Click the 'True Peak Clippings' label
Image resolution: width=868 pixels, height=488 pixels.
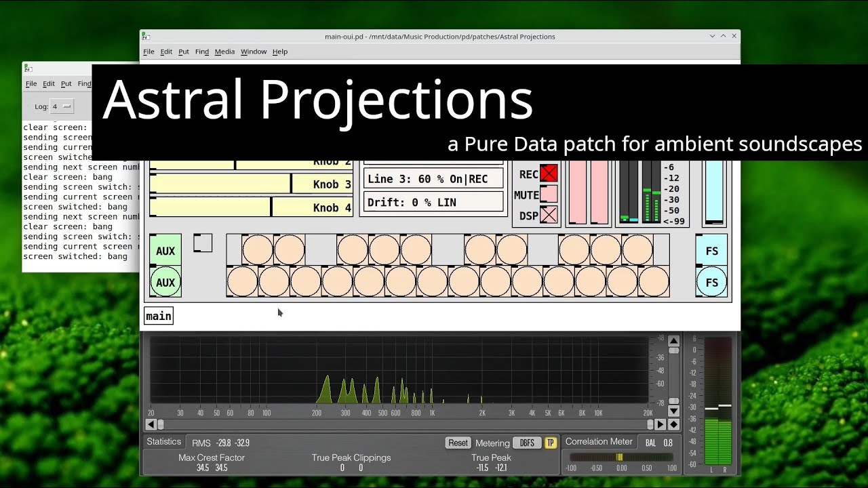tap(351, 457)
